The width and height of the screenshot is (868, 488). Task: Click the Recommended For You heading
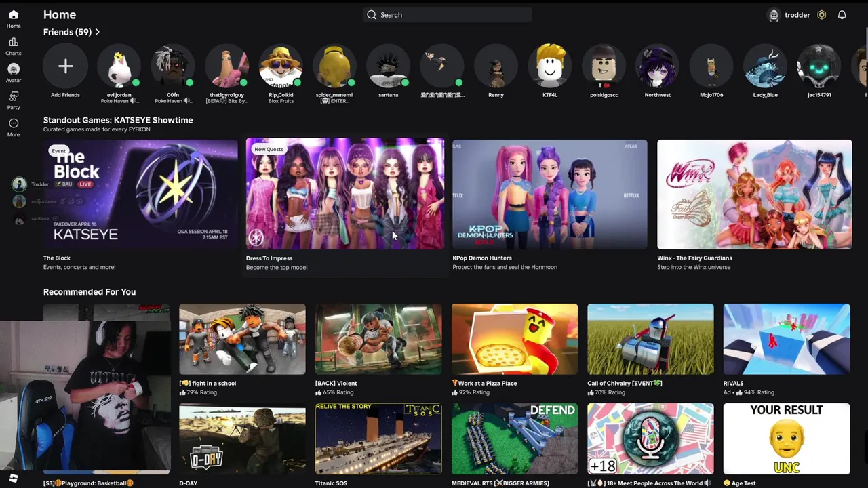click(x=90, y=292)
